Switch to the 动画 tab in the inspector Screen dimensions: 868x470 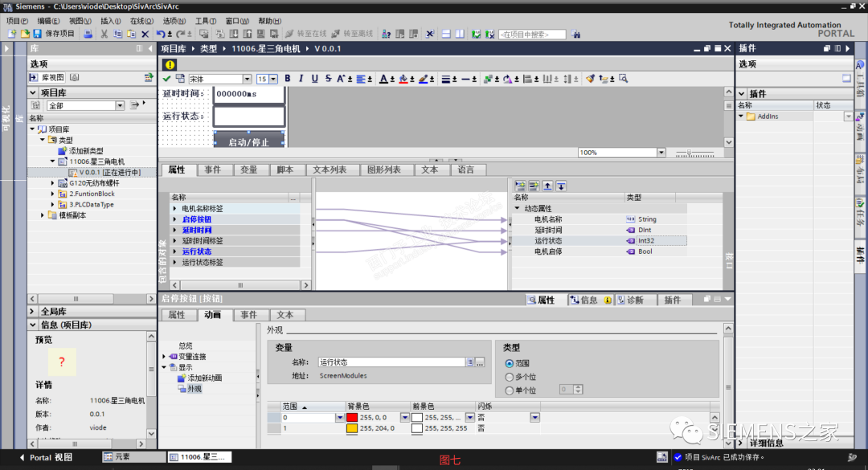click(x=209, y=315)
